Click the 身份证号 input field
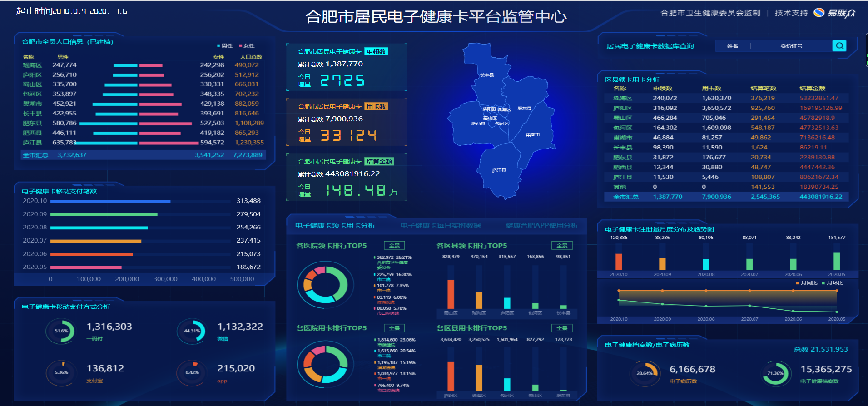 (791, 46)
